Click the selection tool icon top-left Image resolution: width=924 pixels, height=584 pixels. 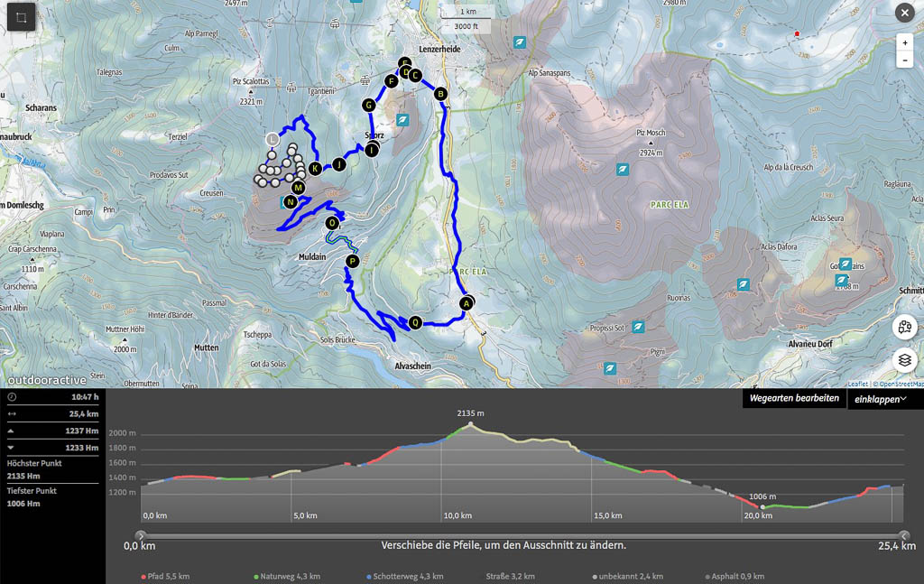tap(22, 16)
